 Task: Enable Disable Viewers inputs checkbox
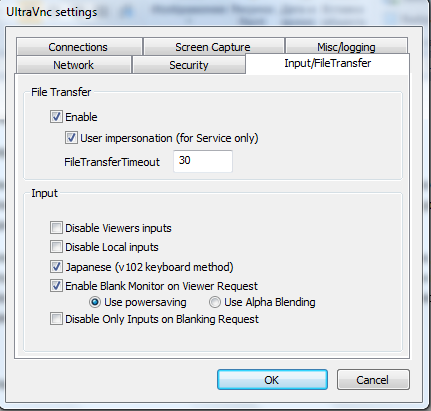pyautogui.click(x=56, y=228)
